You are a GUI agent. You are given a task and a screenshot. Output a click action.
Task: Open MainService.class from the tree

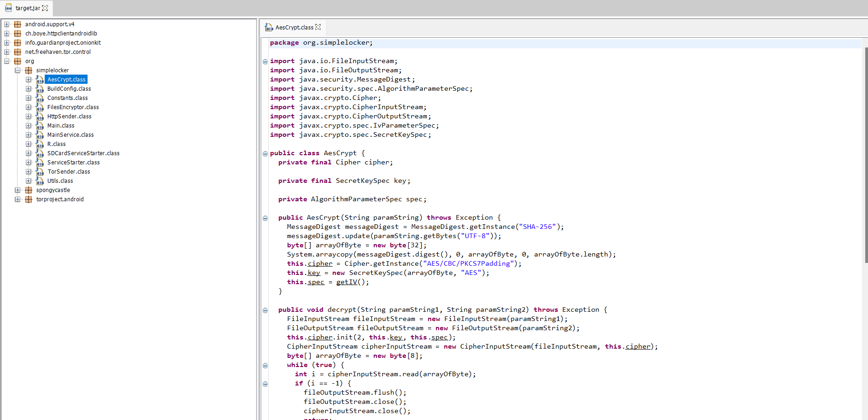[x=70, y=135]
